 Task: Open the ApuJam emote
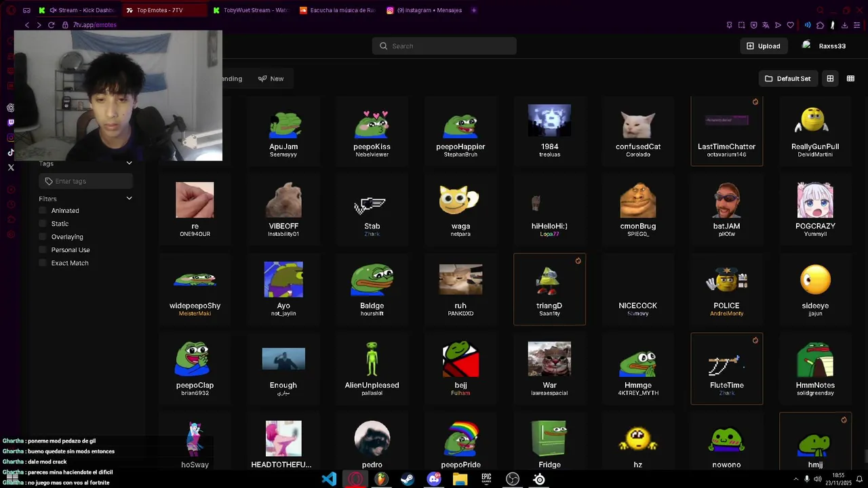click(283, 131)
